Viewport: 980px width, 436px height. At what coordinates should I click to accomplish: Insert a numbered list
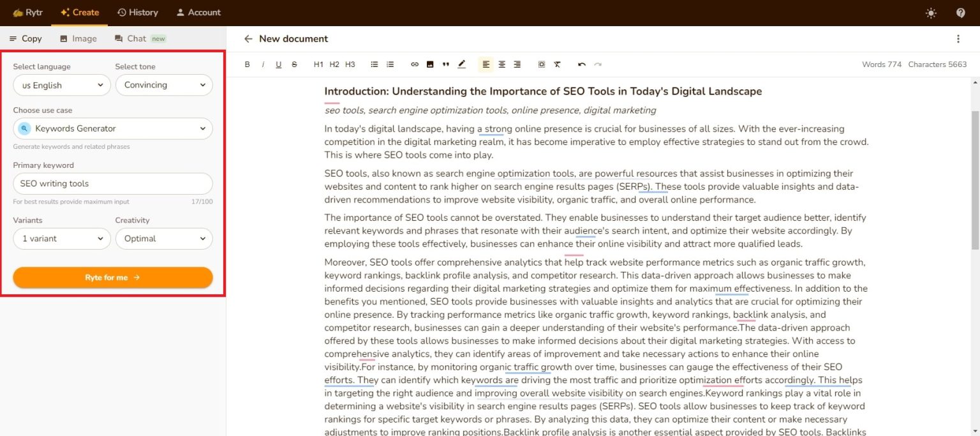point(390,64)
